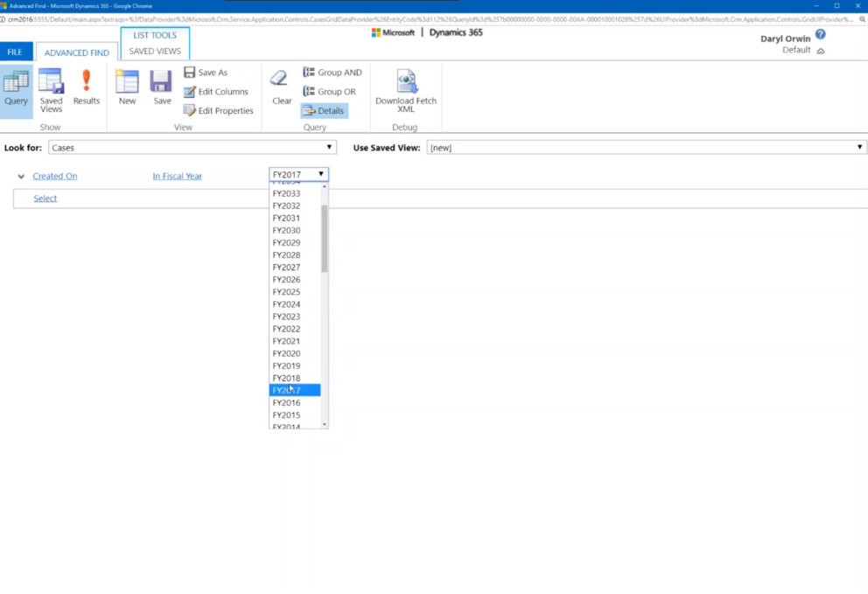The width and height of the screenshot is (868, 594).
Task: Pick FY2025 from the list
Action: click(295, 291)
